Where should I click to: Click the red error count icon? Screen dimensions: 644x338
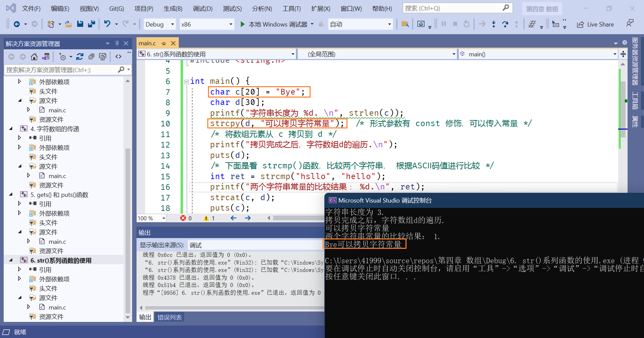[183, 218]
